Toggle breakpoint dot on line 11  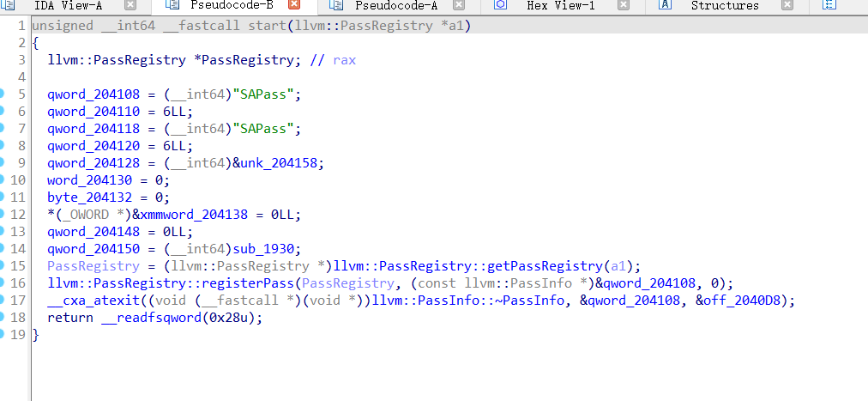point(2,197)
